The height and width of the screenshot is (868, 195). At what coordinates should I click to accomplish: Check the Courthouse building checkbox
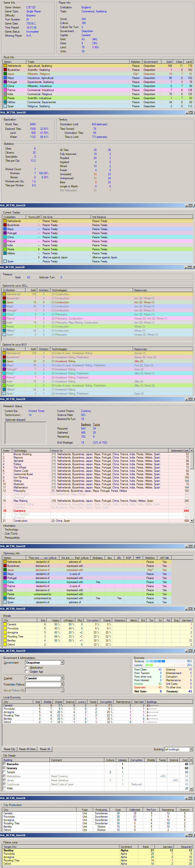point(4,784)
